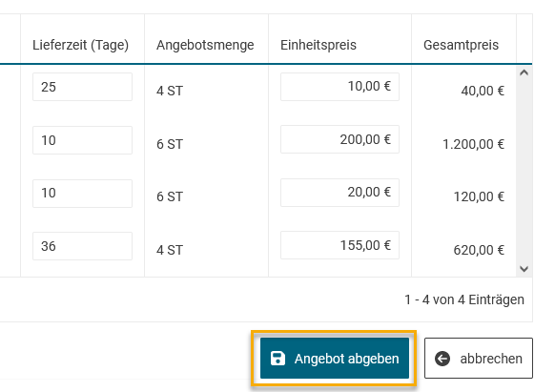This screenshot has width=555, height=392.
Task: Edit unit price field 155,00 €
Action: point(339,245)
